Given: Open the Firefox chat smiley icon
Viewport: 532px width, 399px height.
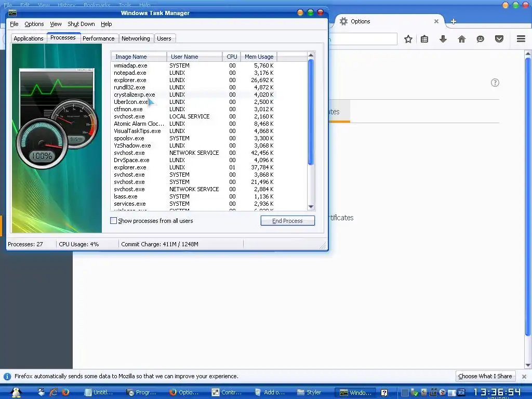Looking at the screenshot, I should pos(481,39).
